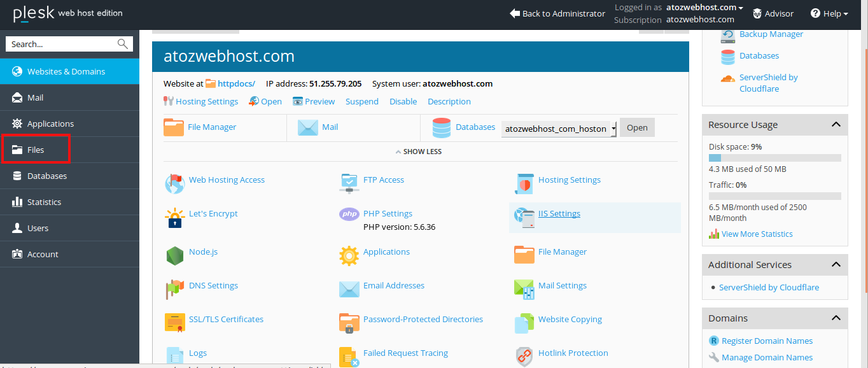This screenshot has width=868, height=368.
Task: Click the Mail Settings icon
Action: point(524,290)
